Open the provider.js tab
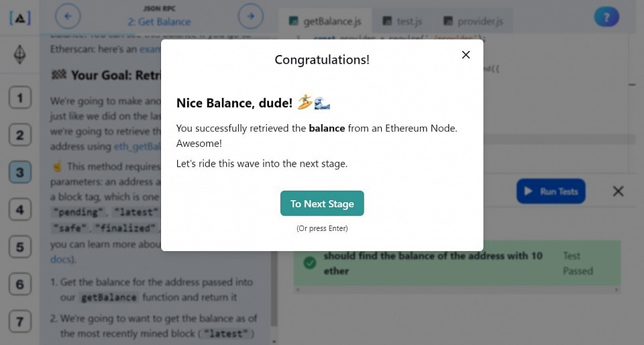 coord(473,21)
